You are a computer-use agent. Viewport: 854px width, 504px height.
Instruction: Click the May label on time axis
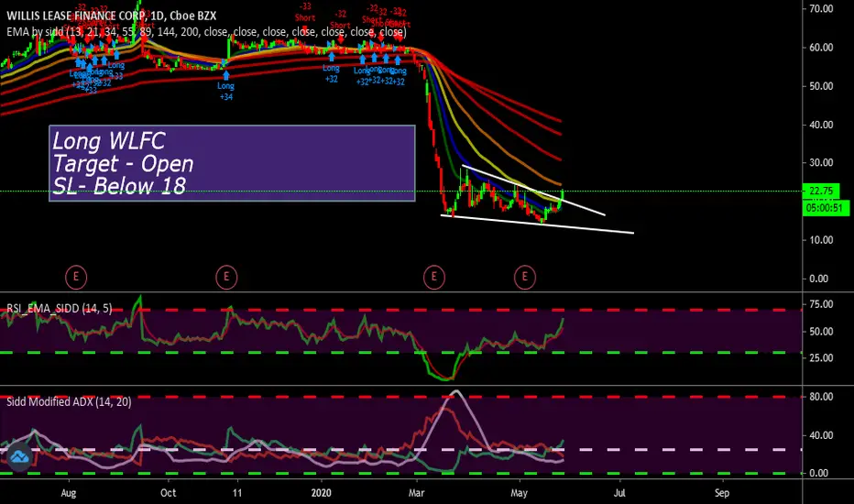click(519, 493)
